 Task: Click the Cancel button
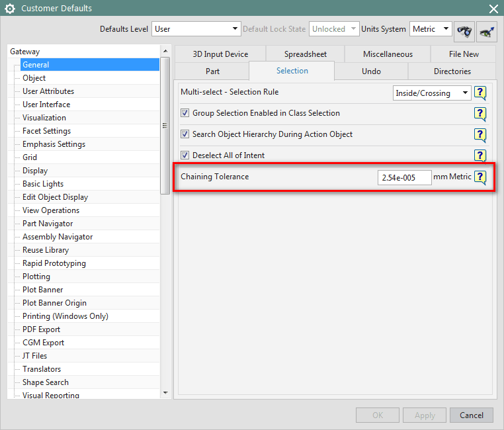(471, 415)
